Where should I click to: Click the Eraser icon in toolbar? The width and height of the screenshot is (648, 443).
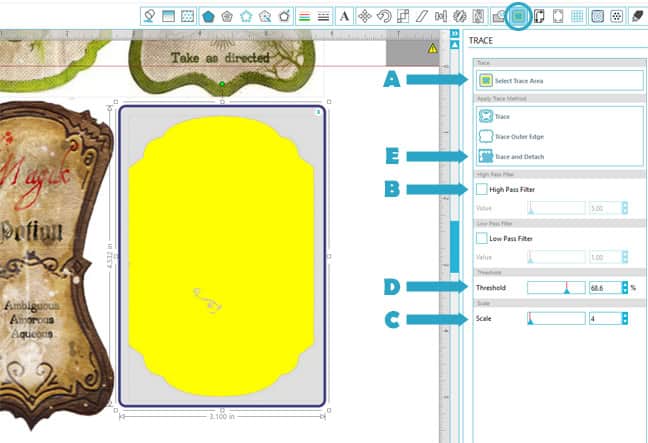(637, 16)
